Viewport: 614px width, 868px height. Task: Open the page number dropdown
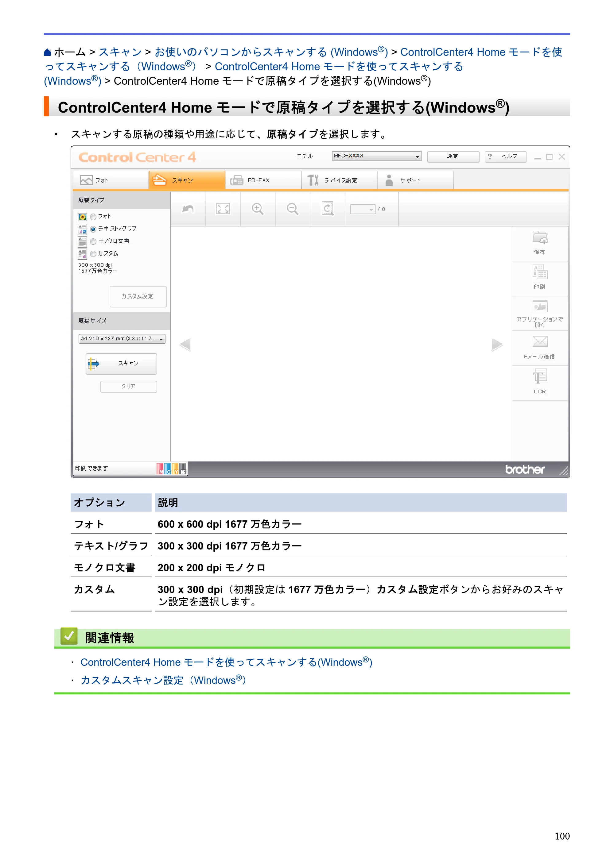click(x=363, y=209)
